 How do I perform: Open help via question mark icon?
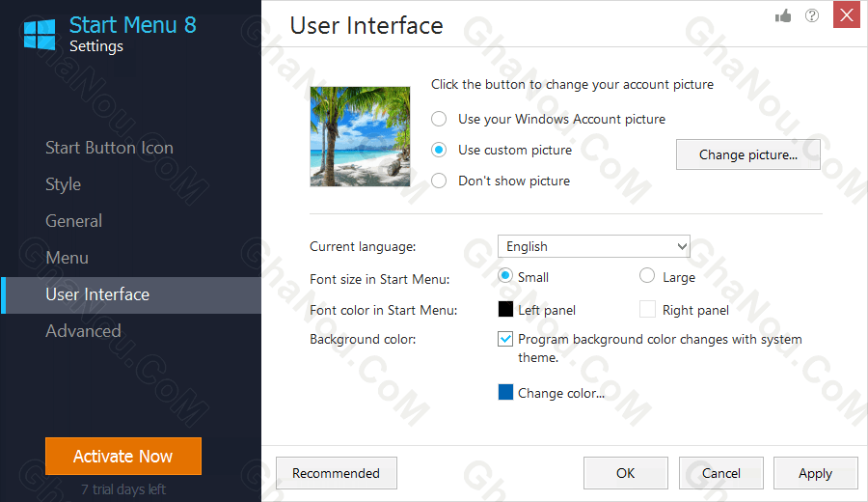pos(811,15)
